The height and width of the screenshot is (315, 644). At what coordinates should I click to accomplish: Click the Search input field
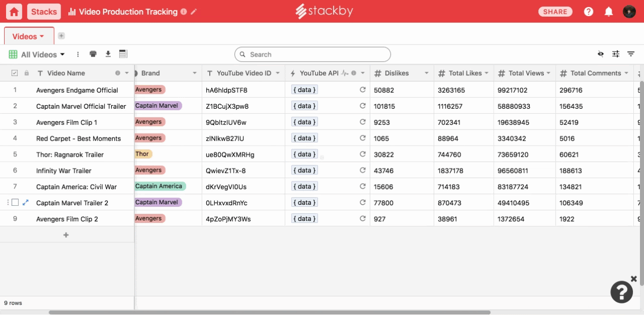[312, 54]
